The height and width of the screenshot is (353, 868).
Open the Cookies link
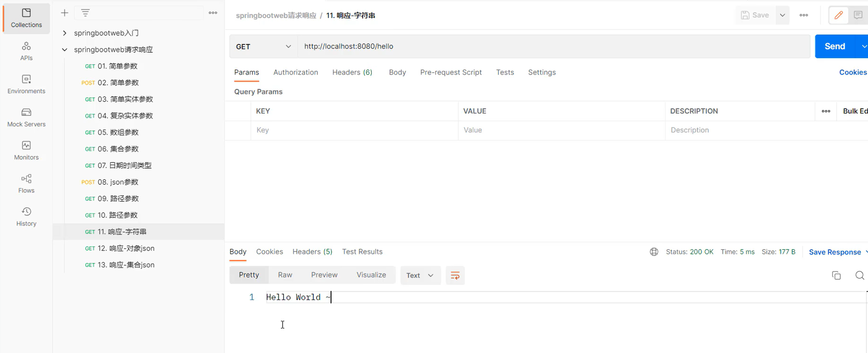(853, 72)
